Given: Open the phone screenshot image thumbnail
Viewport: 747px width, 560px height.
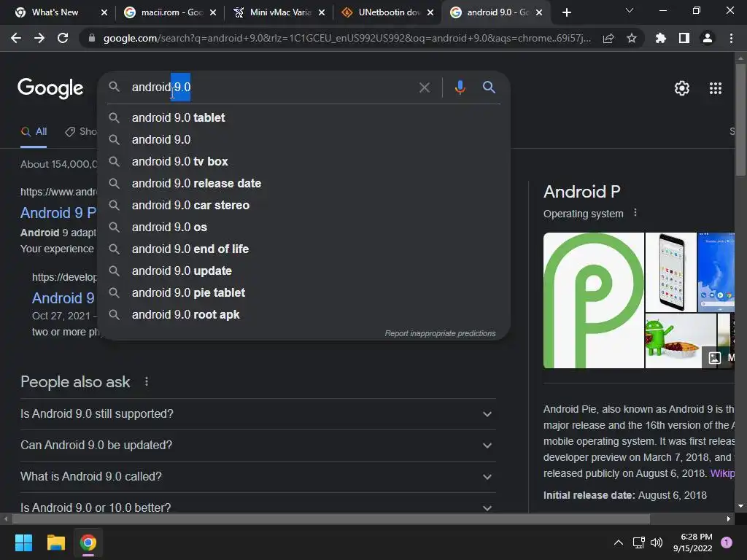Looking at the screenshot, I should click(671, 273).
